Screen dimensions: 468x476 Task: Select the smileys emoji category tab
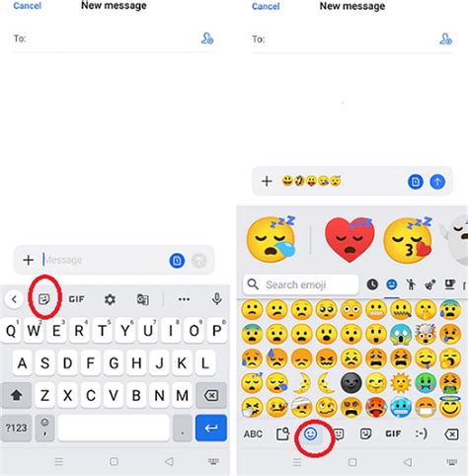(392, 284)
